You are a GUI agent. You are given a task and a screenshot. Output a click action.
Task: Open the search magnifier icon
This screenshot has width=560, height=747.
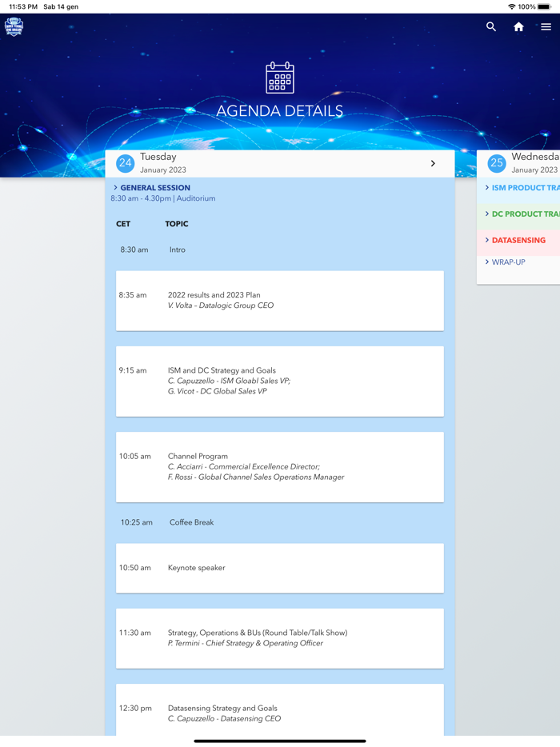491,26
